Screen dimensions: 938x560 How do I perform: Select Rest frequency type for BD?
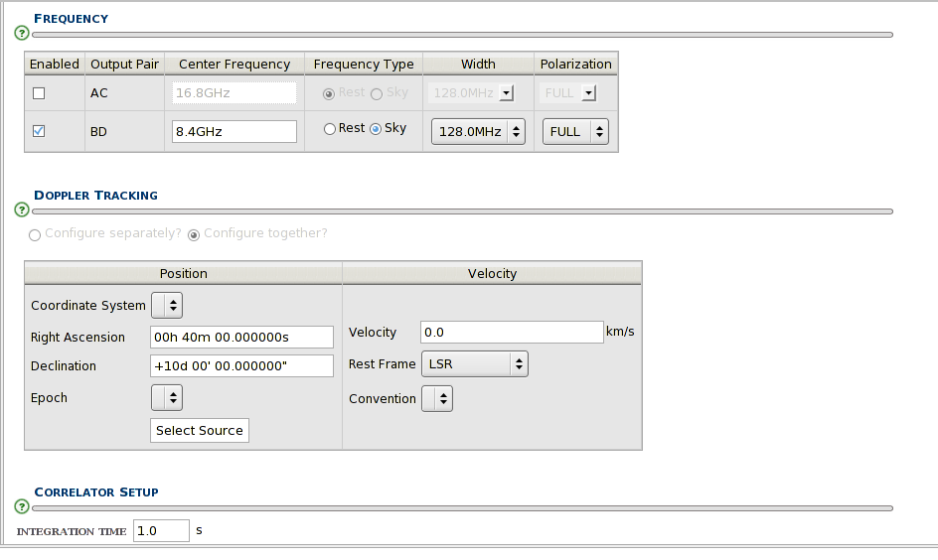tap(330, 129)
